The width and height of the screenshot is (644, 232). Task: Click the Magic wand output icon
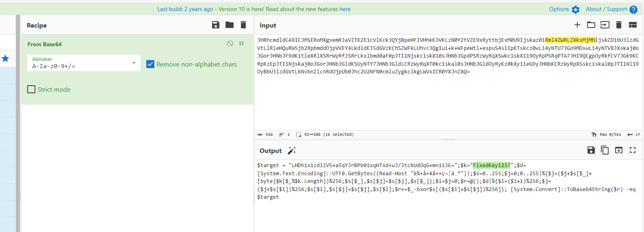coord(292,150)
